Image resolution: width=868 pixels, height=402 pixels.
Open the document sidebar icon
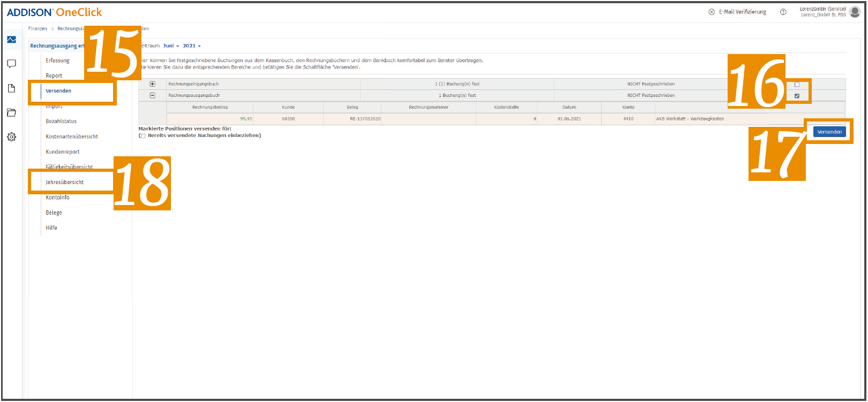[11, 88]
